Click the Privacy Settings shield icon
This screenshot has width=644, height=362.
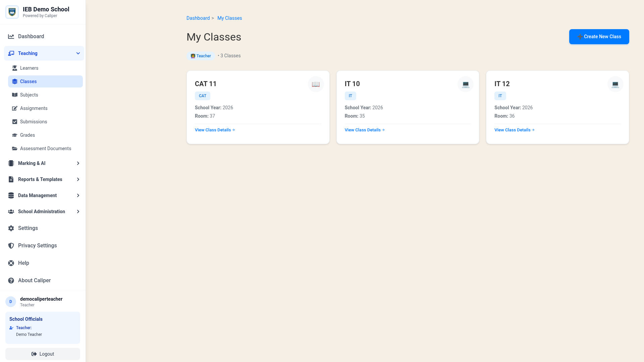[x=11, y=246]
